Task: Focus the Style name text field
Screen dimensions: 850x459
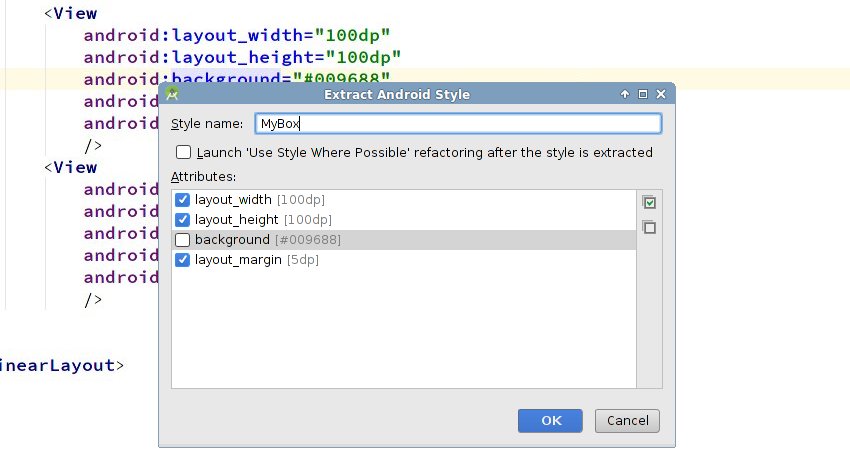Action: 457,123
